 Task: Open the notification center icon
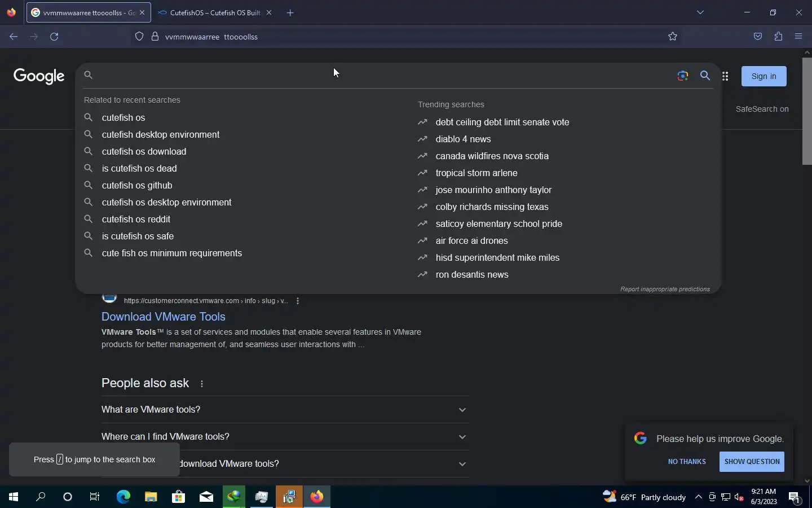tap(795, 497)
